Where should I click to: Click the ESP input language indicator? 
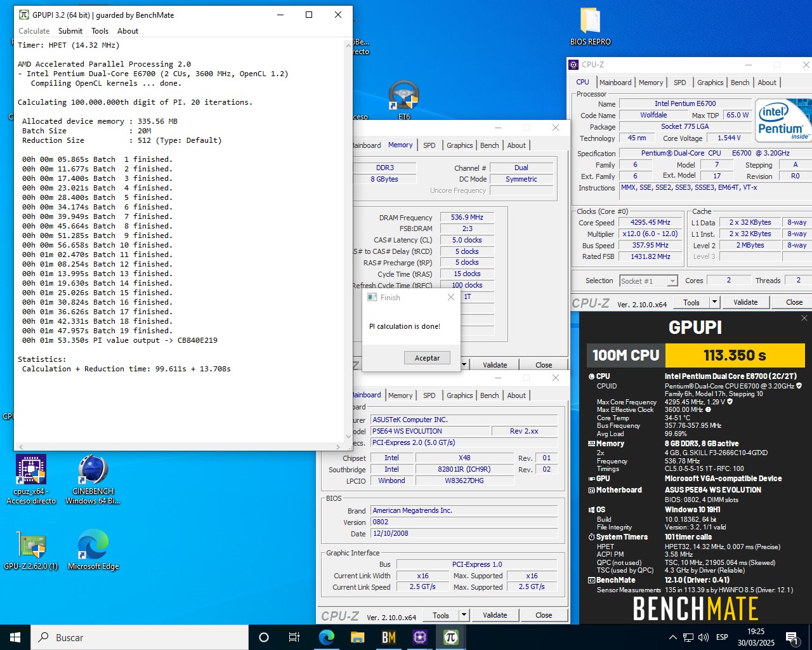click(722, 637)
